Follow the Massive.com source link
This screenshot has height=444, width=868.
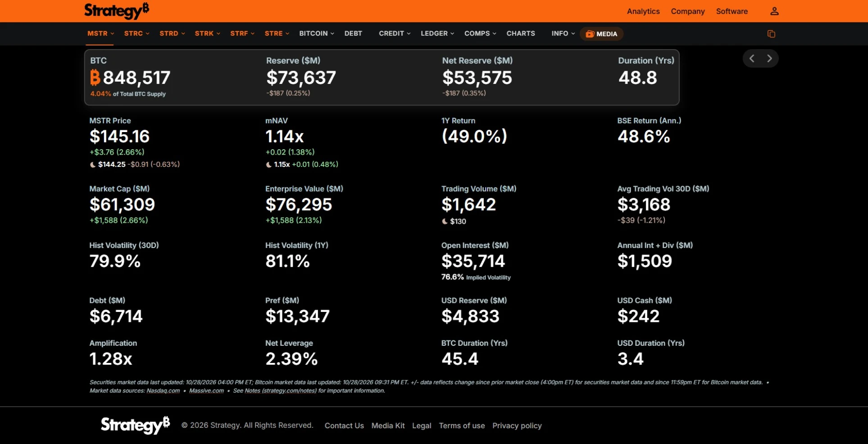click(x=206, y=391)
